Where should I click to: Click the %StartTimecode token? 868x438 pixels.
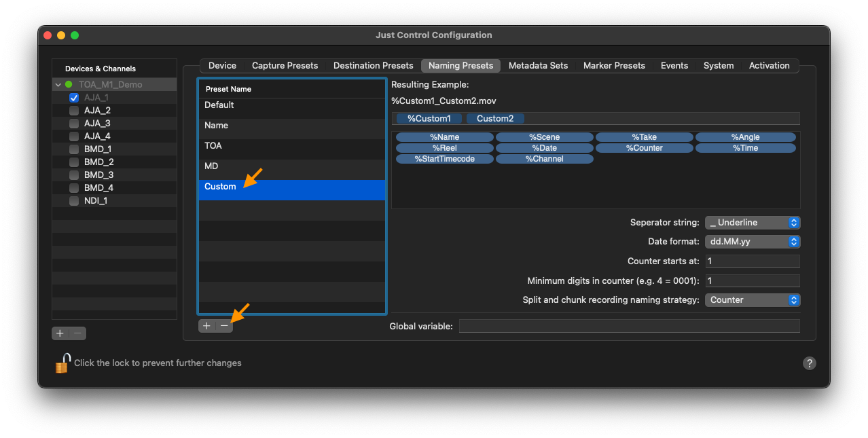[445, 159]
